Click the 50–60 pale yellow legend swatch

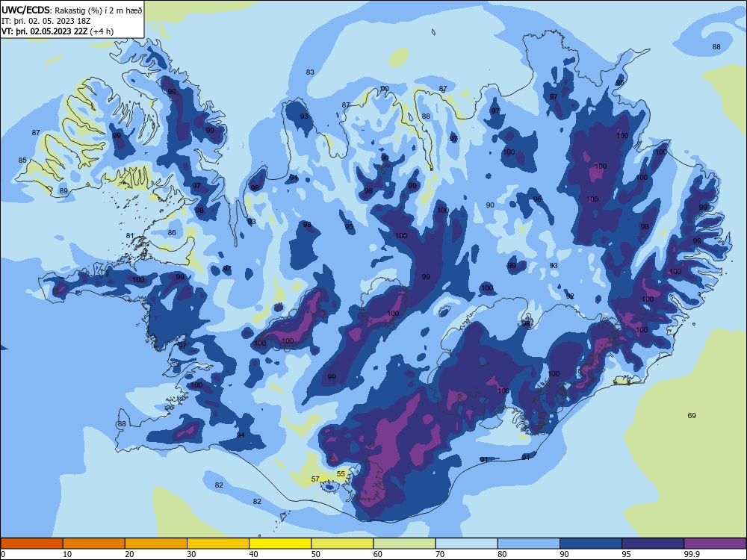(x=342, y=544)
